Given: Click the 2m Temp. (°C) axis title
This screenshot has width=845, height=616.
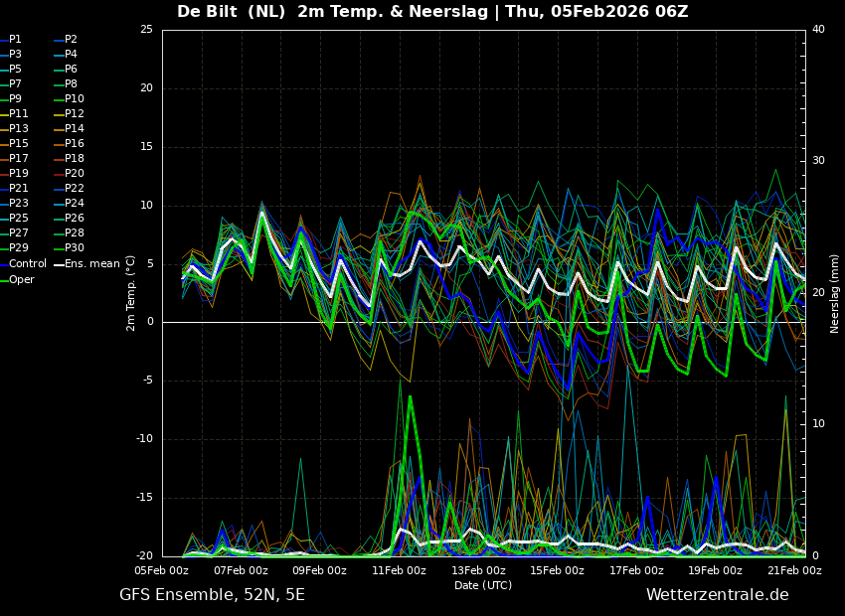Looking at the screenshot, I should (x=131, y=292).
